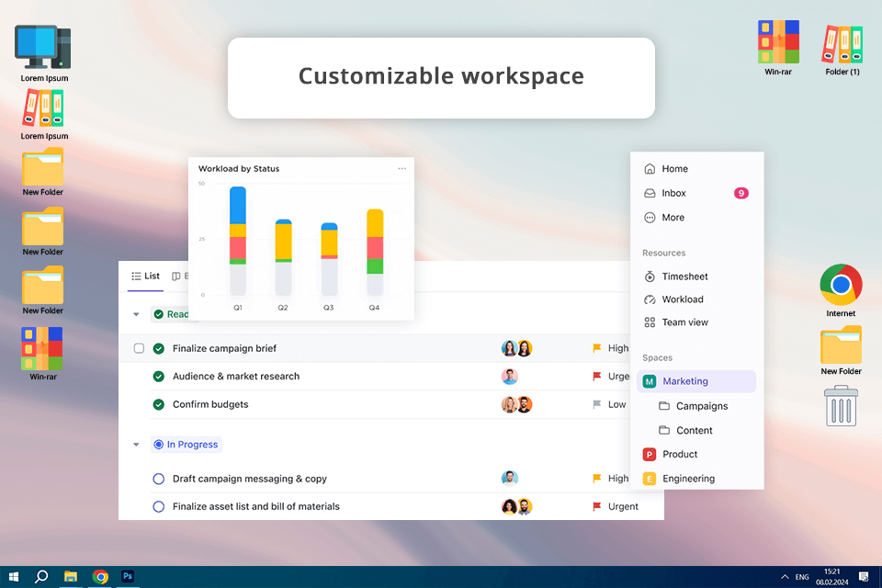Select Marketing space in sidebar
The height and width of the screenshot is (588, 882).
(x=696, y=381)
